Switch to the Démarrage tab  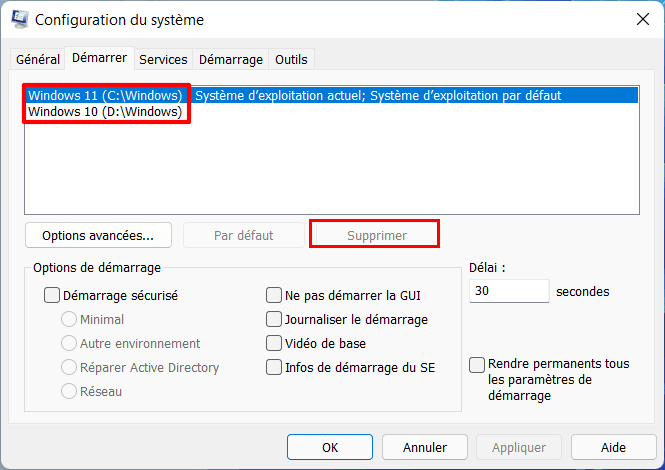231,59
